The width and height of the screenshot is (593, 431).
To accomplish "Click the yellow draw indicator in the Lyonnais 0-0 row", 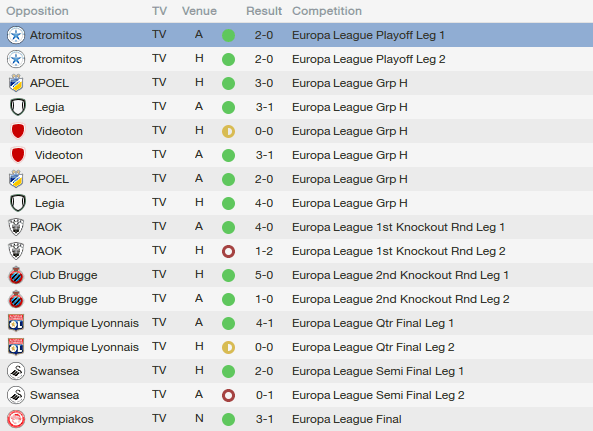I will (x=228, y=347).
